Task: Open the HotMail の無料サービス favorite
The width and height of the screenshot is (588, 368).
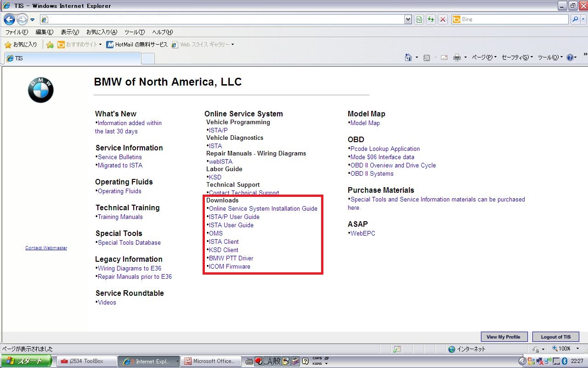Action: 137,45
